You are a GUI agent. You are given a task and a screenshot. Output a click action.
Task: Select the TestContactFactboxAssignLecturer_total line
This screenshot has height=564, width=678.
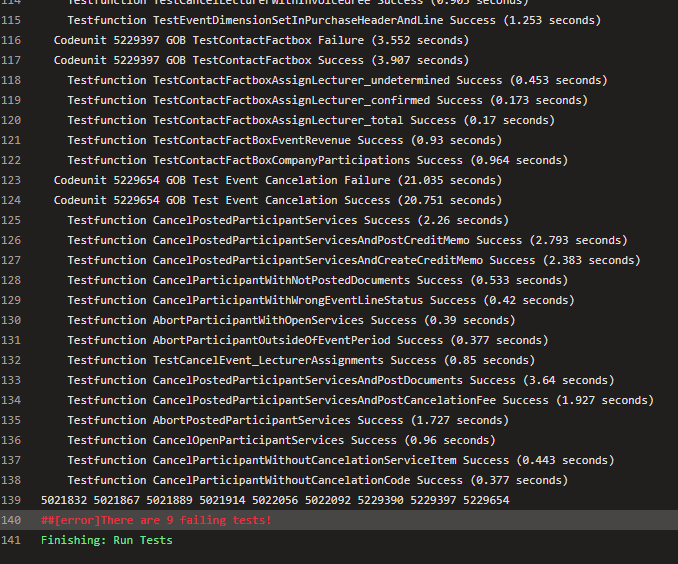(311, 120)
